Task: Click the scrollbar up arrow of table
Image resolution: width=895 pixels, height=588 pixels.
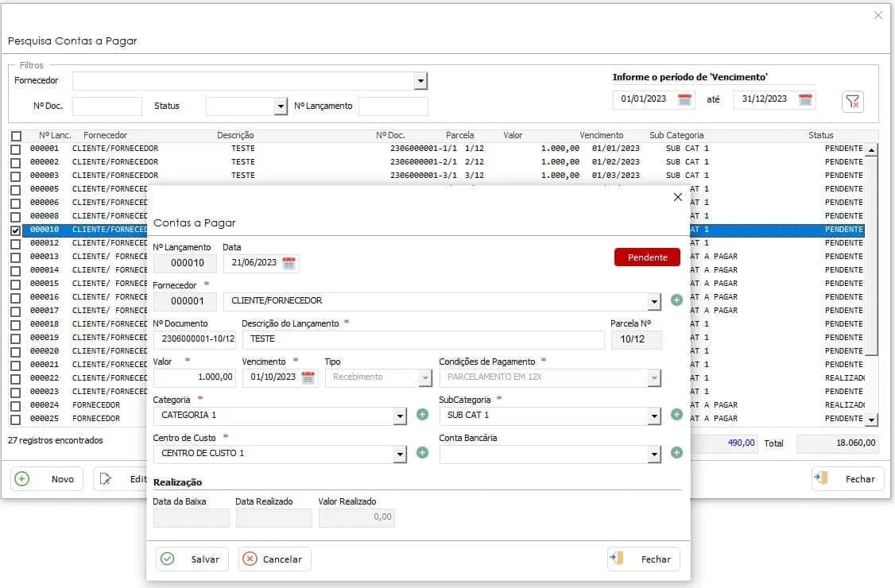Action: pyautogui.click(x=871, y=150)
